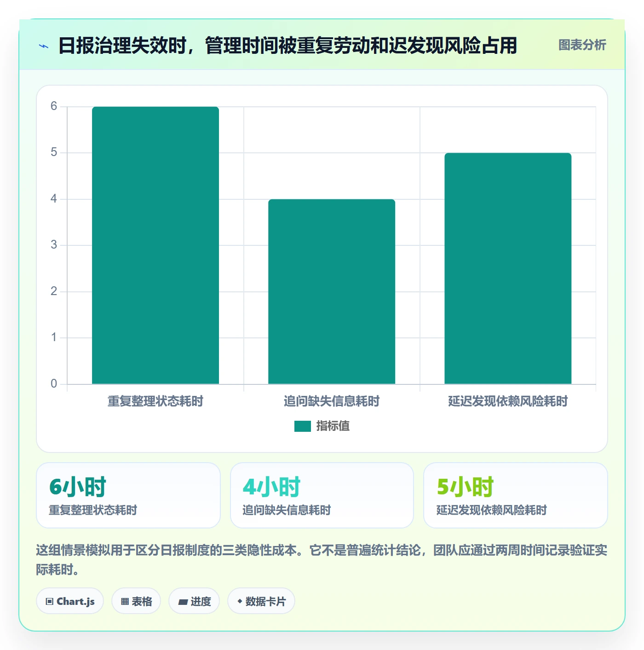Click the 重复整理状态耗时 x-axis label
Image resolution: width=644 pixels, height=650 pixels.
[155, 401]
